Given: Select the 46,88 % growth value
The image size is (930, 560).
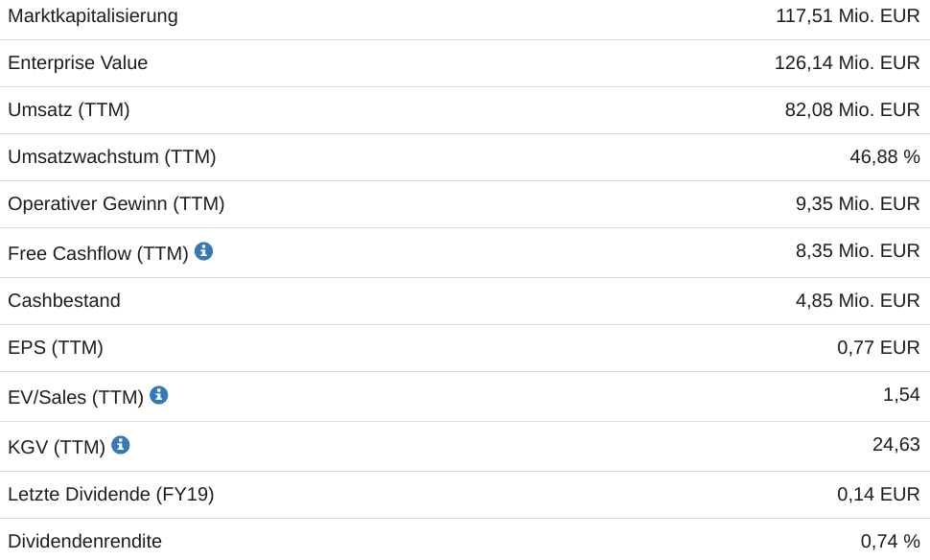Looking at the screenshot, I should pyautogui.click(x=884, y=157).
